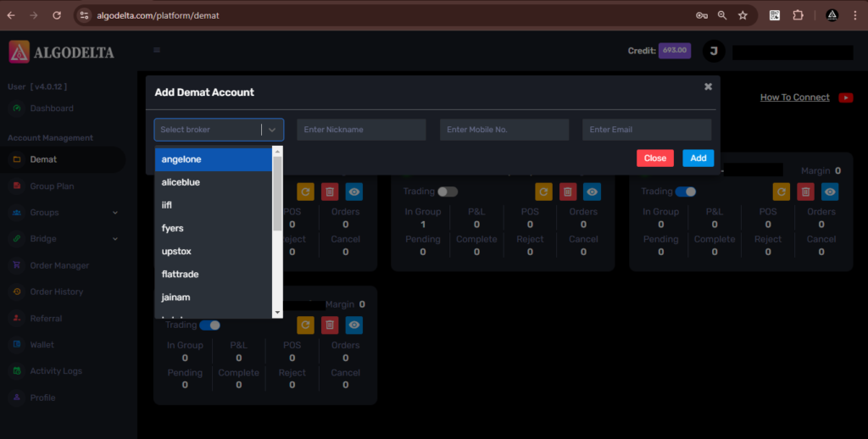This screenshot has height=439, width=868.
Task: Reload the page with browser refresh button
Action: [x=57, y=15]
